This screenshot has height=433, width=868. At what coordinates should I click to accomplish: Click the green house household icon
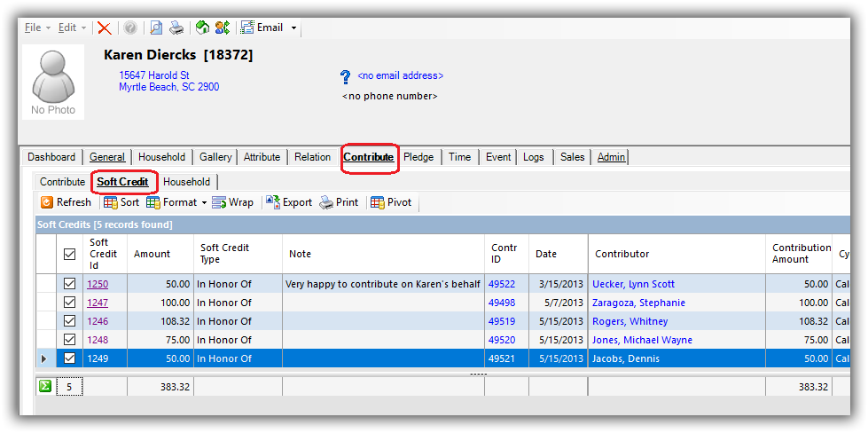pyautogui.click(x=202, y=28)
